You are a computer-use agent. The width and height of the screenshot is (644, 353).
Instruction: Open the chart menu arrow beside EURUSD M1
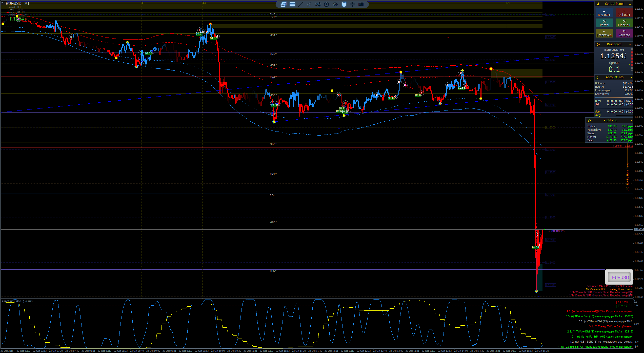pos(2,3)
